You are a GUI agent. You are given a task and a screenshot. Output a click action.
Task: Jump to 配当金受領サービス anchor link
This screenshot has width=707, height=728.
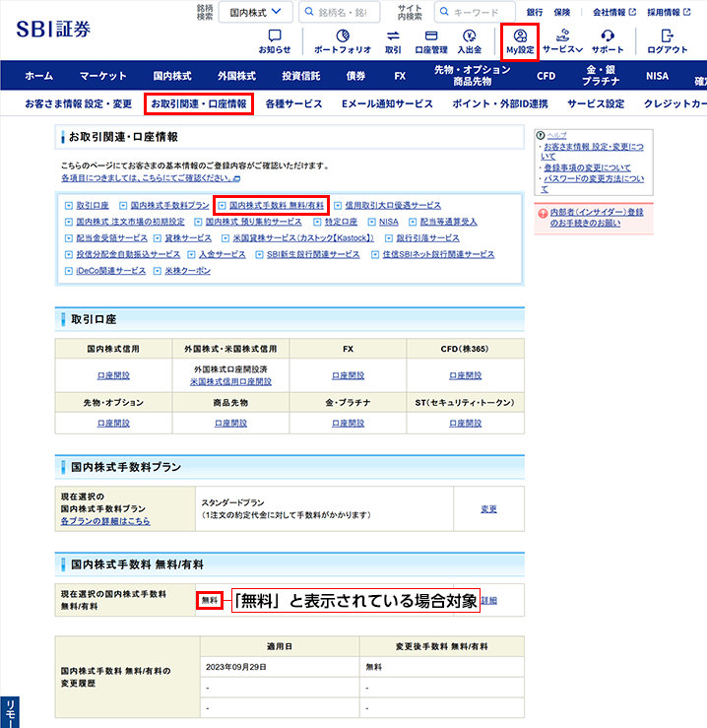[112, 237]
